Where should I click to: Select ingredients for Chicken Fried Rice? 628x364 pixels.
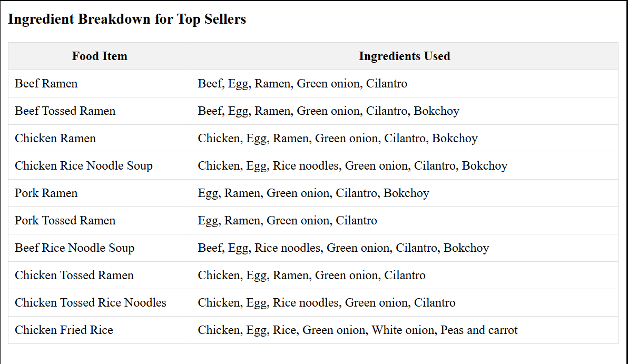point(358,330)
